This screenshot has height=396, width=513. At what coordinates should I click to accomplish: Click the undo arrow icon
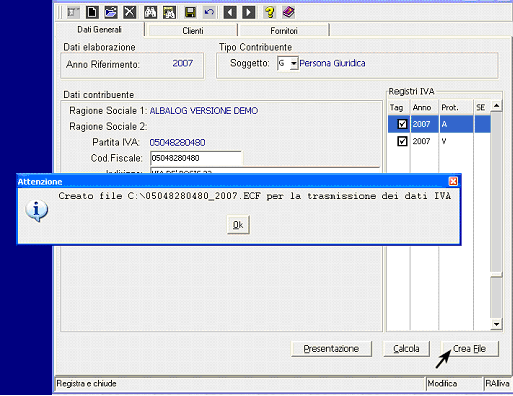[x=209, y=12]
